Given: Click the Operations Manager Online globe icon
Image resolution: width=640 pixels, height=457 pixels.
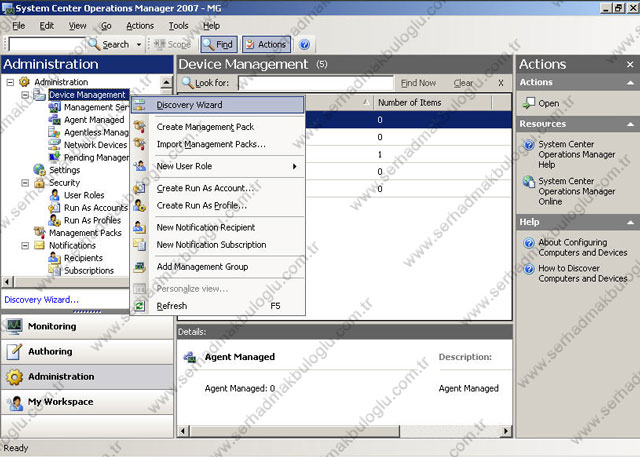Looking at the screenshot, I should pos(529,182).
